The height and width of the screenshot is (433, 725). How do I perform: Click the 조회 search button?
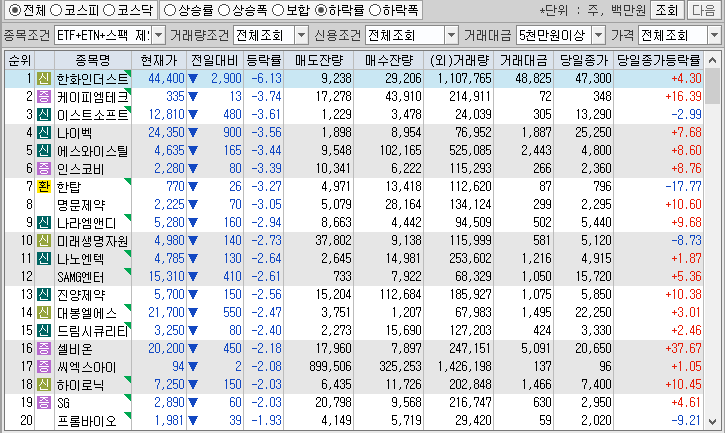pyautogui.click(x=667, y=10)
